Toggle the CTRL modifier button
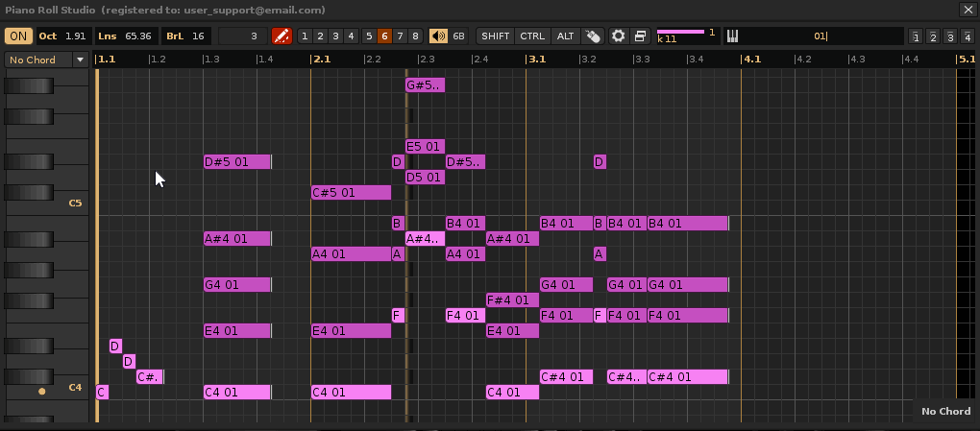Viewport: 980px width, 431px height. point(531,36)
